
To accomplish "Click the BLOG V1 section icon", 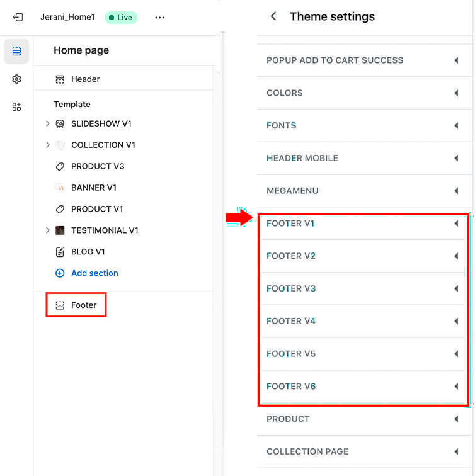I will coord(60,252).
